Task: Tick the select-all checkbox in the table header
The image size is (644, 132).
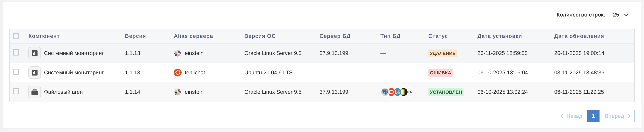Action: pyautogui.click(x=16, y=36)
